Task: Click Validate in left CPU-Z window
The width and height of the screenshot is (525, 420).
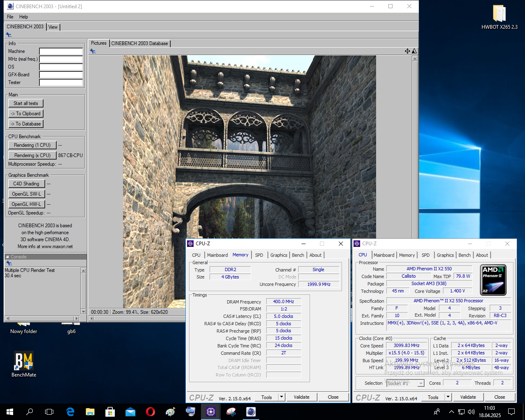Action: coord(301,397)
